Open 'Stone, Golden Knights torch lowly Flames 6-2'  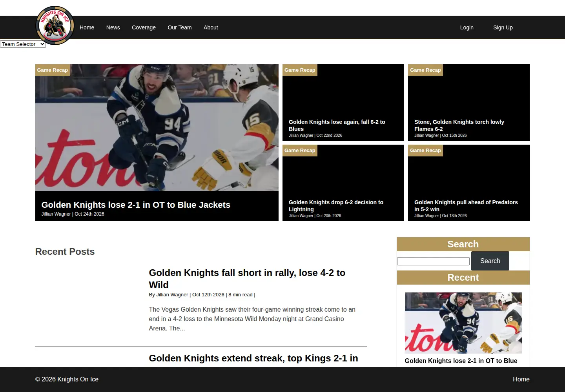(x=459, y=125)
